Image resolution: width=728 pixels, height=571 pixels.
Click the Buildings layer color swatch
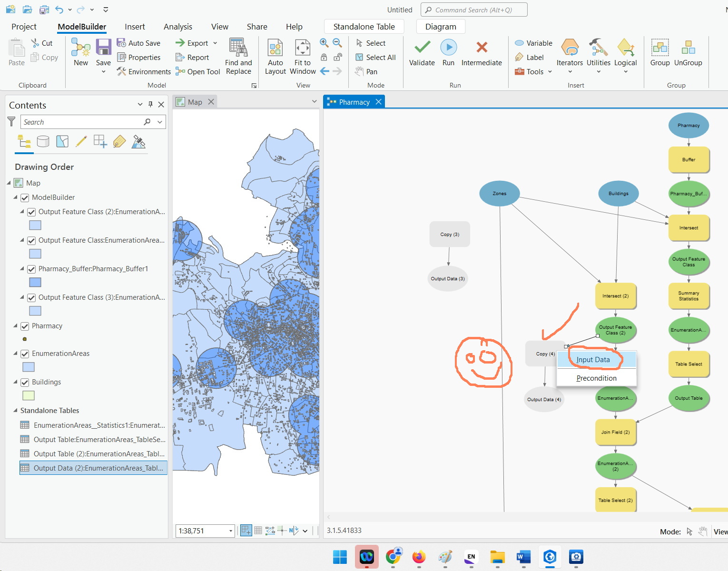coord(28,395)
